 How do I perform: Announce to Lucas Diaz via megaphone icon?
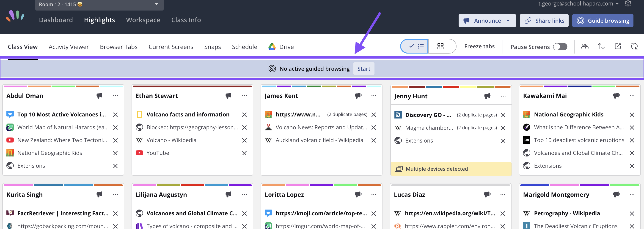487,194
